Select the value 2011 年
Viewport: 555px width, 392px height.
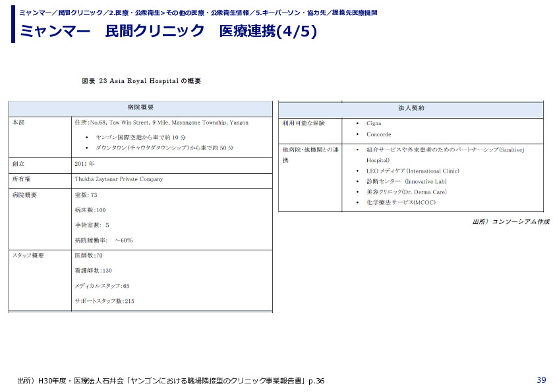point(84,164)
